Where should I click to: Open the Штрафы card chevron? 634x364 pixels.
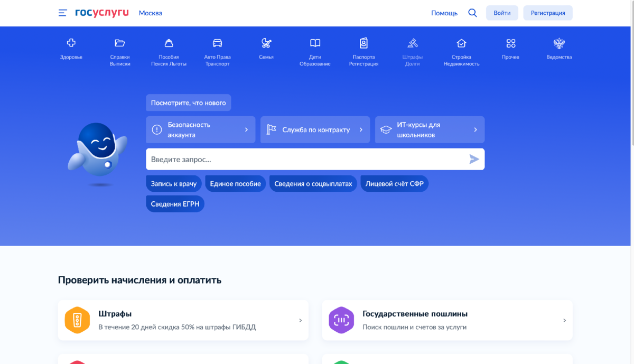301,320
